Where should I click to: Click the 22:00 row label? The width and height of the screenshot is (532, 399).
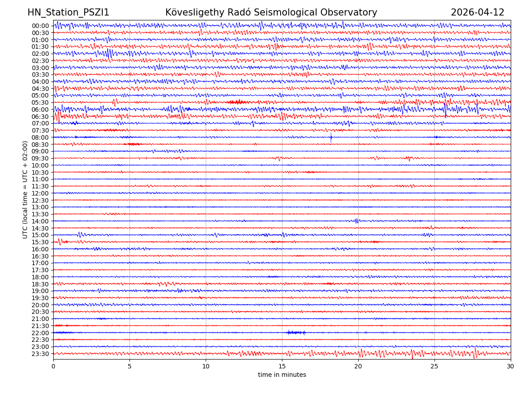(40, 333)
